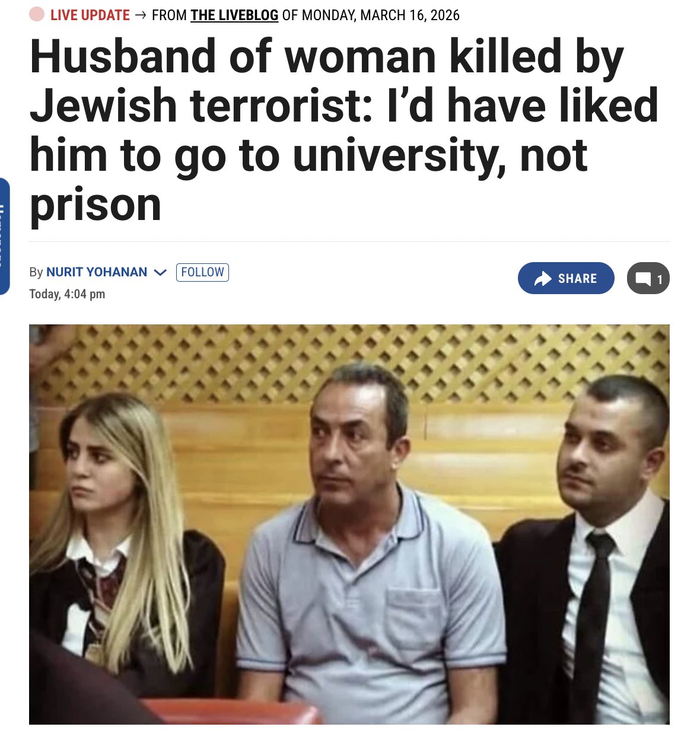The width and height of the screenshot is (700, 730).
Task: Click the word "prison" in headline
Action: click(96, 205)
